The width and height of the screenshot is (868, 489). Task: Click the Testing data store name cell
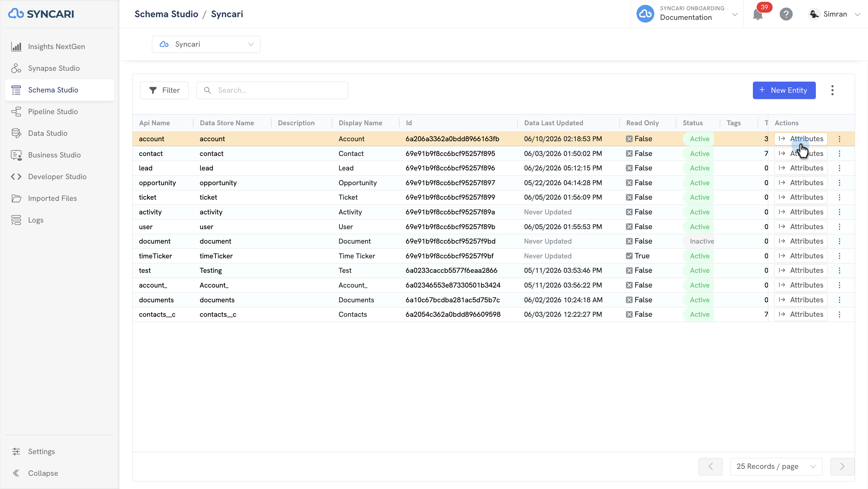(211, 270)
